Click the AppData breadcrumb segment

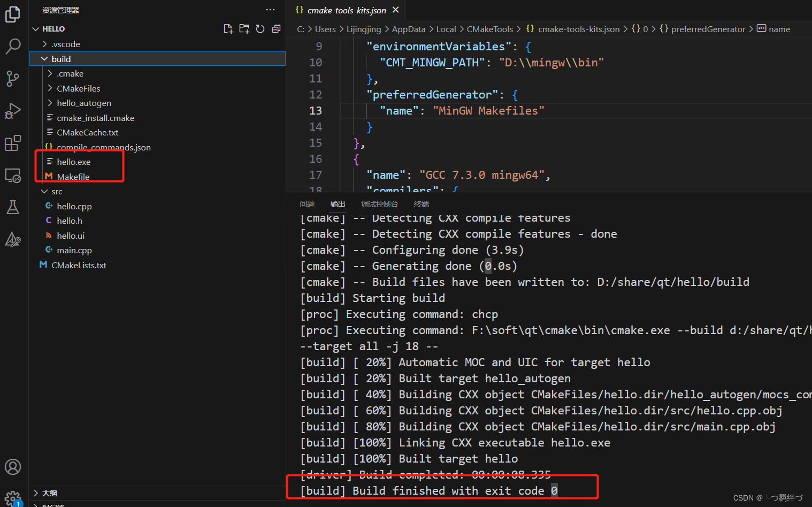(409, 29)
